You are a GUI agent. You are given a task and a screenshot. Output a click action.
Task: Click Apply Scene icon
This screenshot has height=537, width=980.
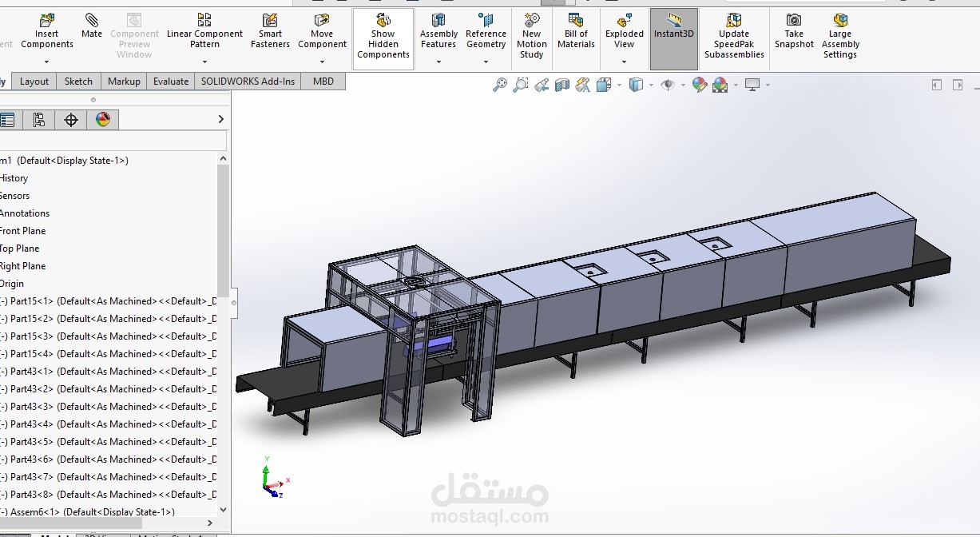[720, 85]
